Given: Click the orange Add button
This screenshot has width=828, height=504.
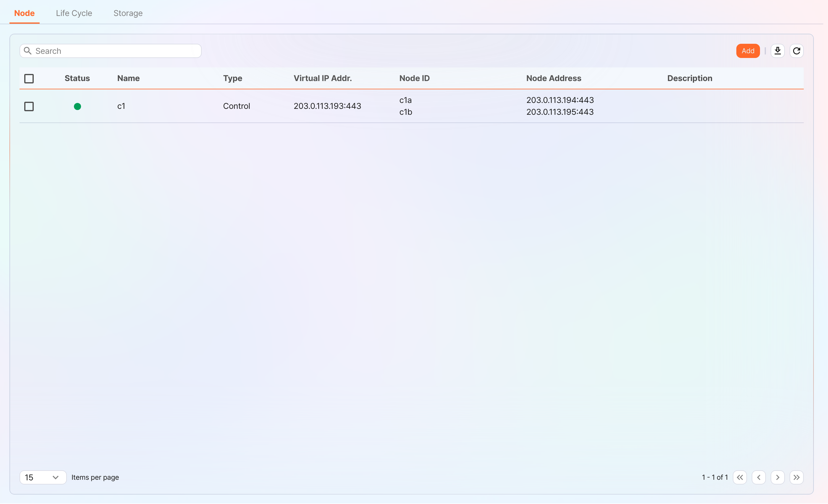Looking at the screenshot, I should [x=748, y=51].
